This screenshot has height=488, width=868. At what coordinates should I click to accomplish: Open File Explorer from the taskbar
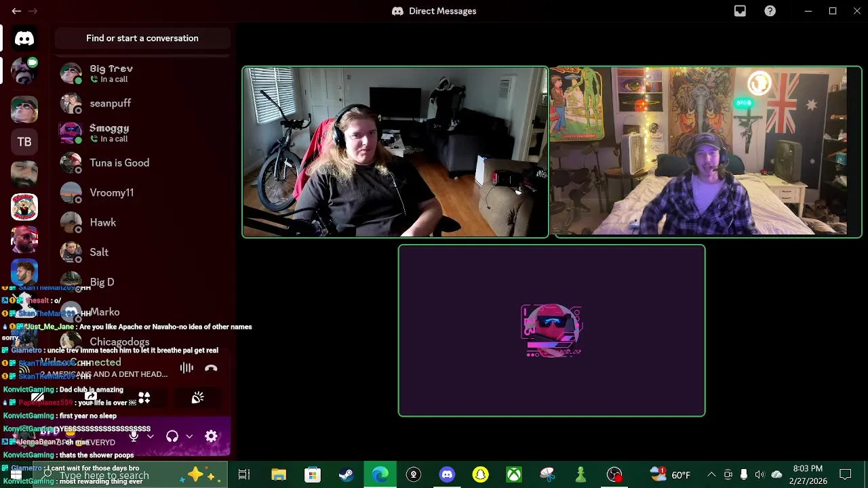click(x=279, y=474)
